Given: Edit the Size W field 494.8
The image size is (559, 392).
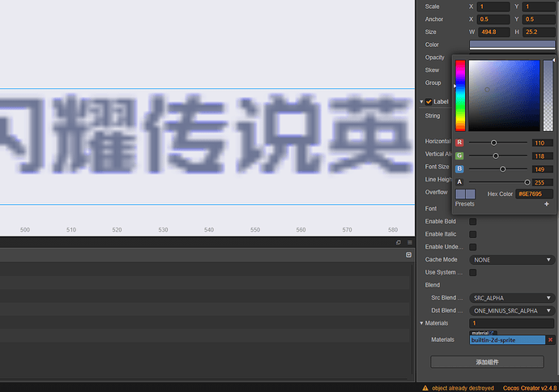Looking at the screenshot, I should (x=493, y=32).
